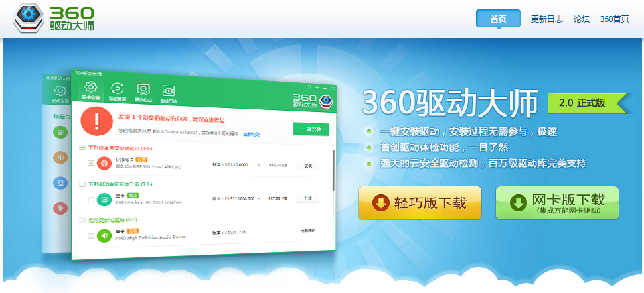Screen dimensions: 644x293
Task: Check the AMD Radeon HD 8450 Graphics checkbox
Action: coord(91,200)
